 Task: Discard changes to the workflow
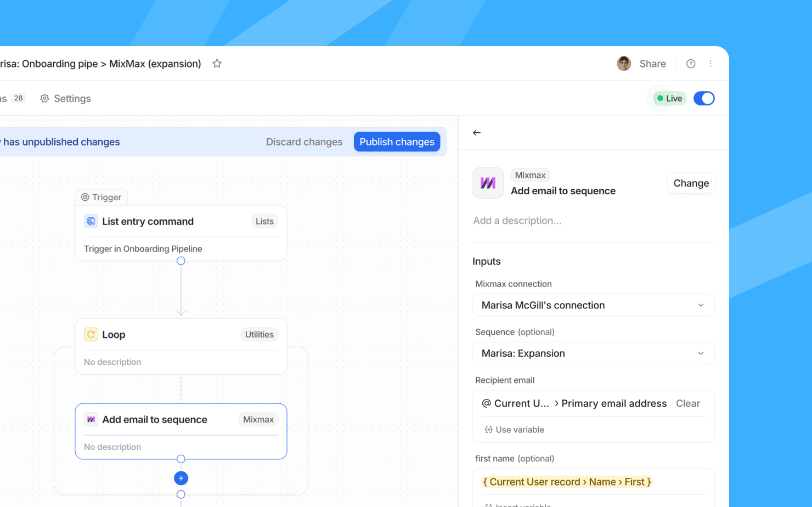[304, 142]
